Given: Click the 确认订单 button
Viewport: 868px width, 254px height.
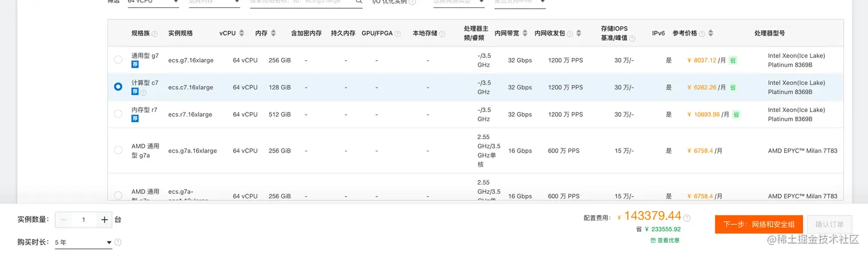Looking at the screenshot, I should 829,224.
